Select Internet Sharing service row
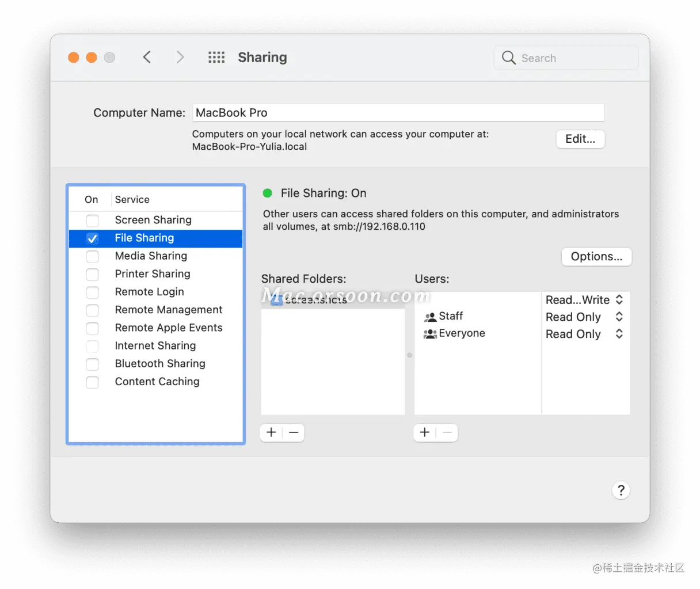This screenshot has width=700, height=589. tap(156, 345)
